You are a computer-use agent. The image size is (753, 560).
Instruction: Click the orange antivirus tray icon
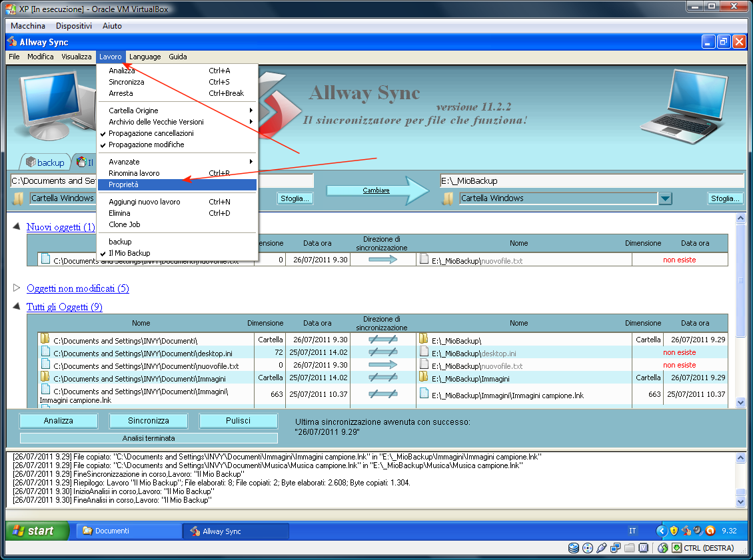coord(710,531)
